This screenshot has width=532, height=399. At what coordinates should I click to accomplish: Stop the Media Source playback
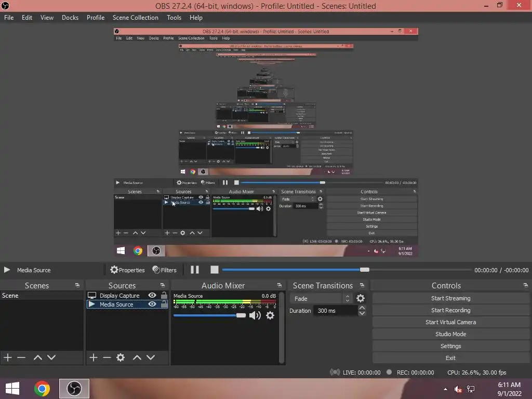[215, 270]
